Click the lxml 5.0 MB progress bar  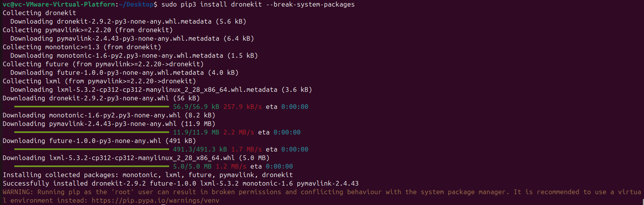click(x=92, y=166)
